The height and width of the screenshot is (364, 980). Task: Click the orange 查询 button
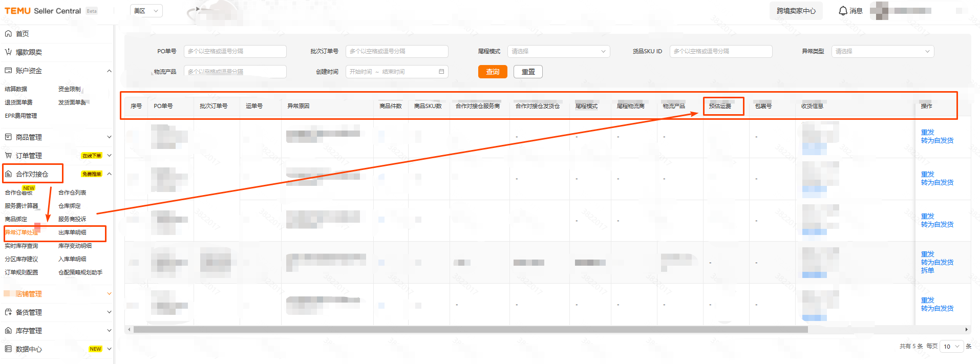493,72
